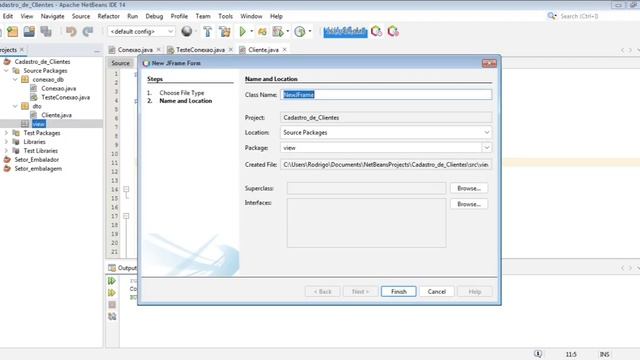Open the Package dropdown in dialog
This screenshot has height=360, width=640.
click(487, 148)
